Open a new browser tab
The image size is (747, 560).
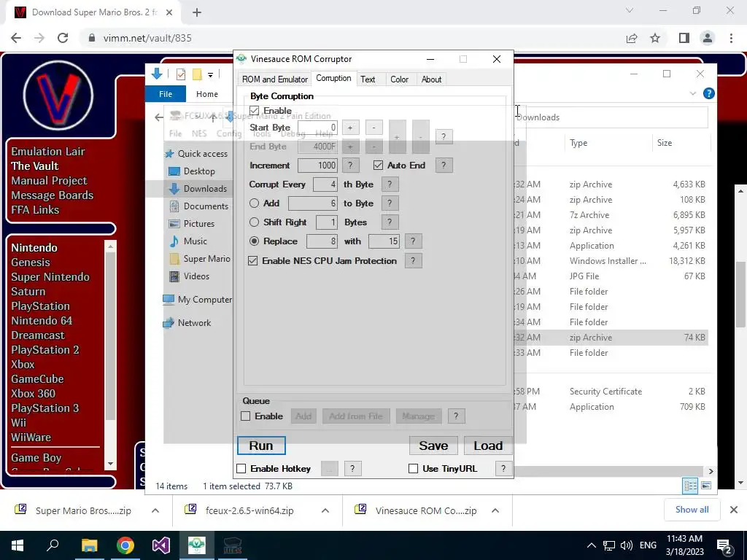(x=197, y=12)
